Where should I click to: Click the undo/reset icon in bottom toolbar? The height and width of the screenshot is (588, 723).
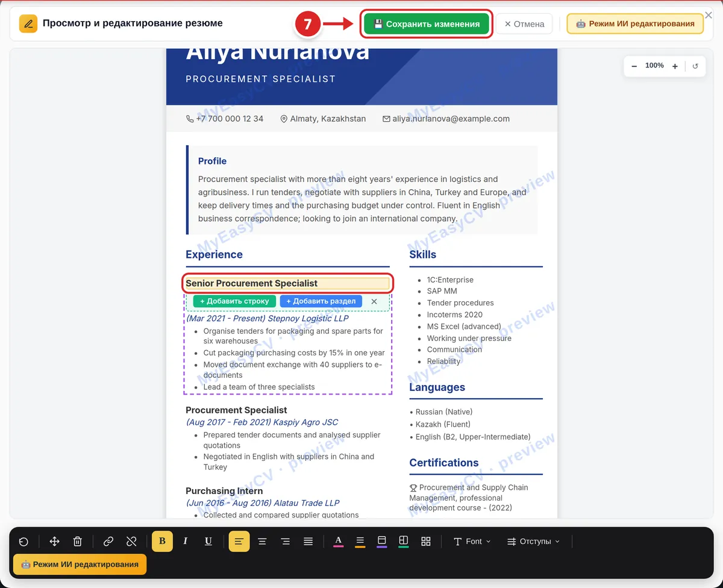[23, 542]
